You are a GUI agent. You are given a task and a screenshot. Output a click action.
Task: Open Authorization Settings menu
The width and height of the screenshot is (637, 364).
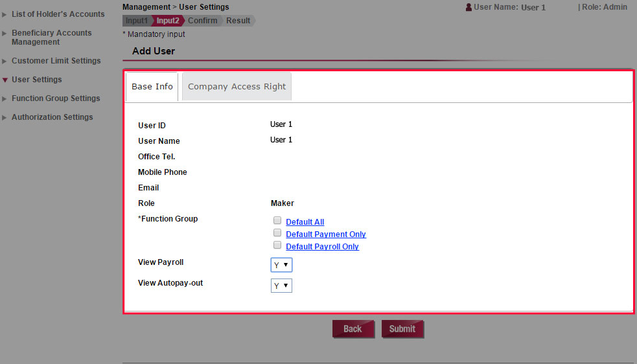[x=52, y=117]
